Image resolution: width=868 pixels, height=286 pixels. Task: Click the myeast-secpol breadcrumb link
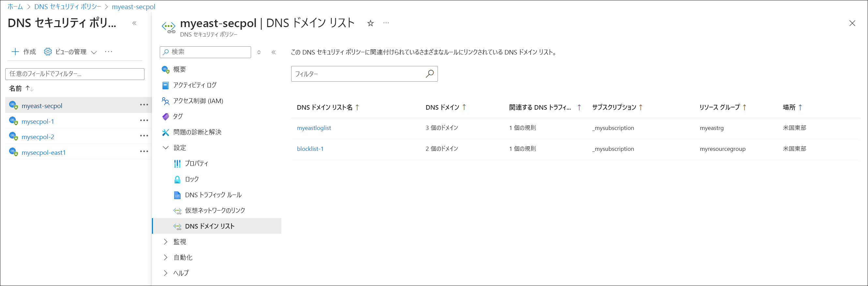[x=133, y=7]
